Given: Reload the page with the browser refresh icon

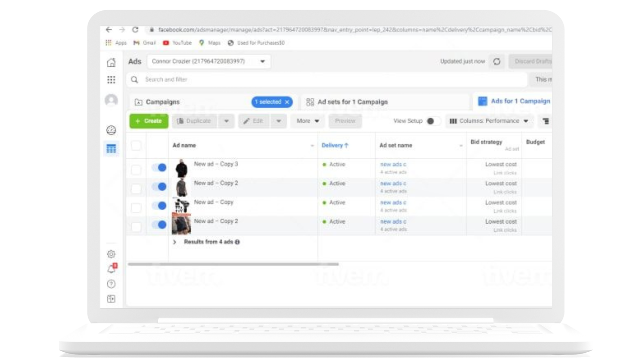Looking at the screenshot, I should coord(135,30).
